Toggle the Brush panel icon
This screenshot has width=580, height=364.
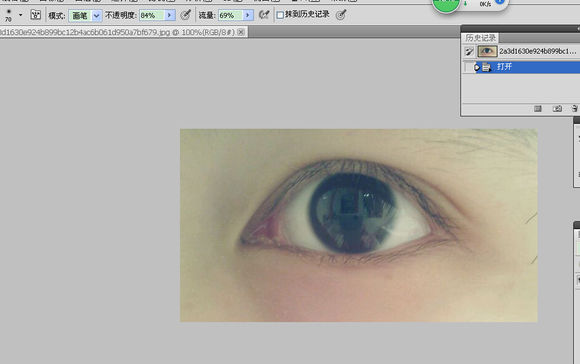[36, 15]
